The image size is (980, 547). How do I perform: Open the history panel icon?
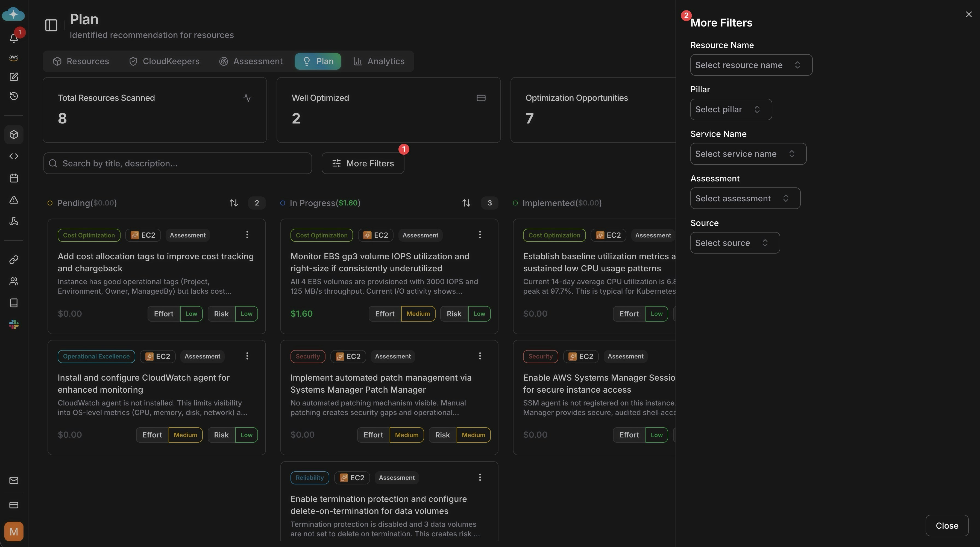14,95
